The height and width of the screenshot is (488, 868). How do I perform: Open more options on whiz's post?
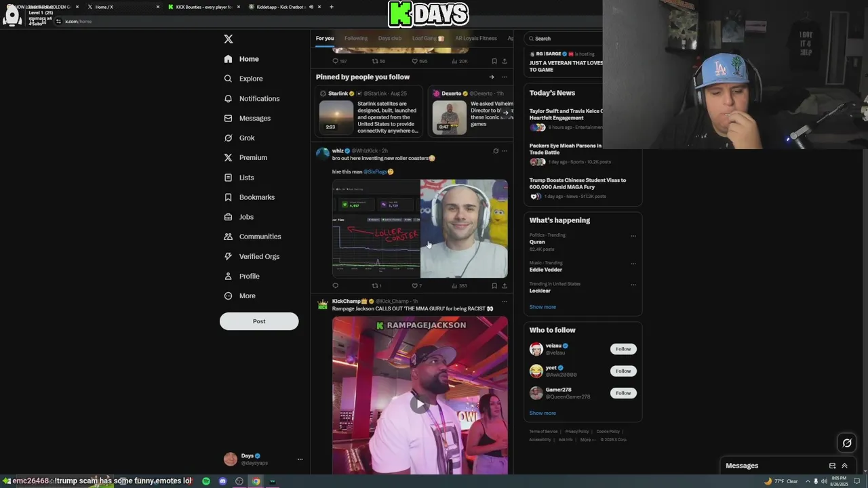click(x=505, y=151)
